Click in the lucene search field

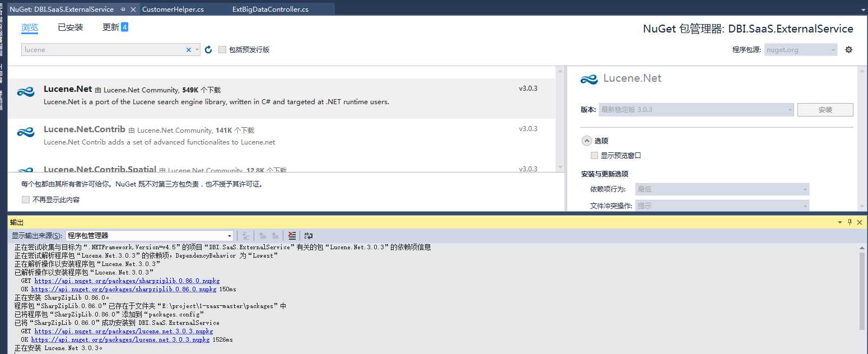(104, 50)
